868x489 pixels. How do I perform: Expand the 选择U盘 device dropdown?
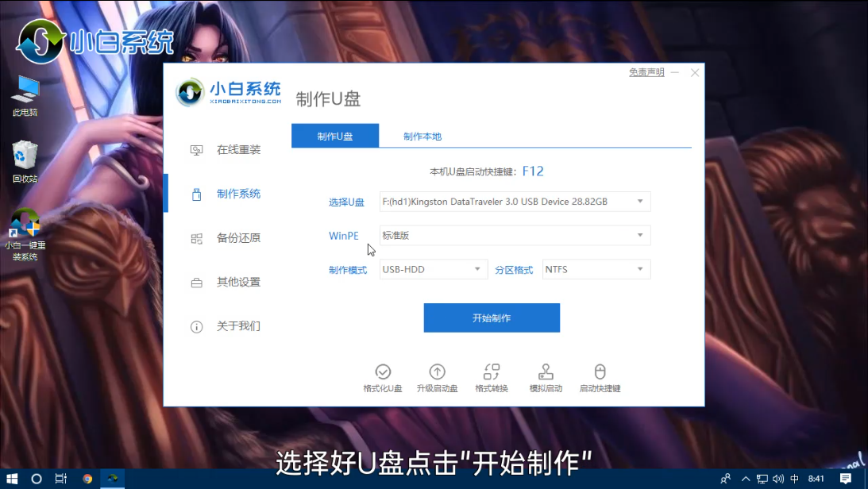click(515, 202)
